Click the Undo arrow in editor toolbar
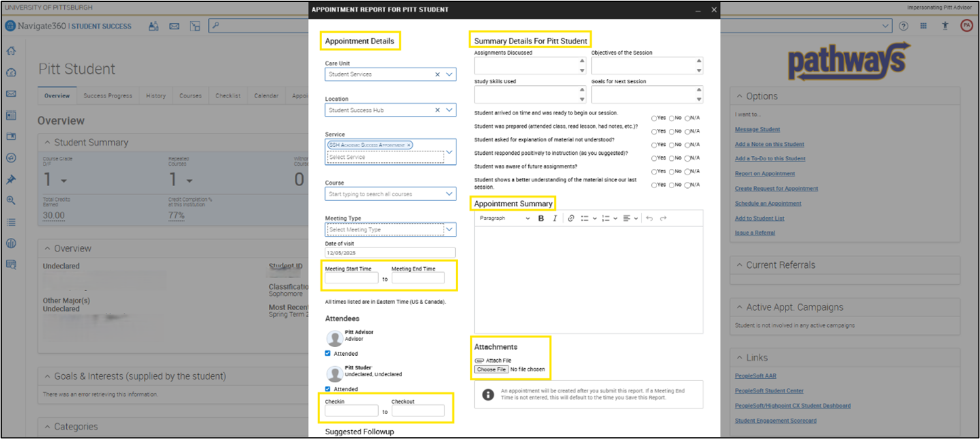The image size is (980, 439). 649,218
